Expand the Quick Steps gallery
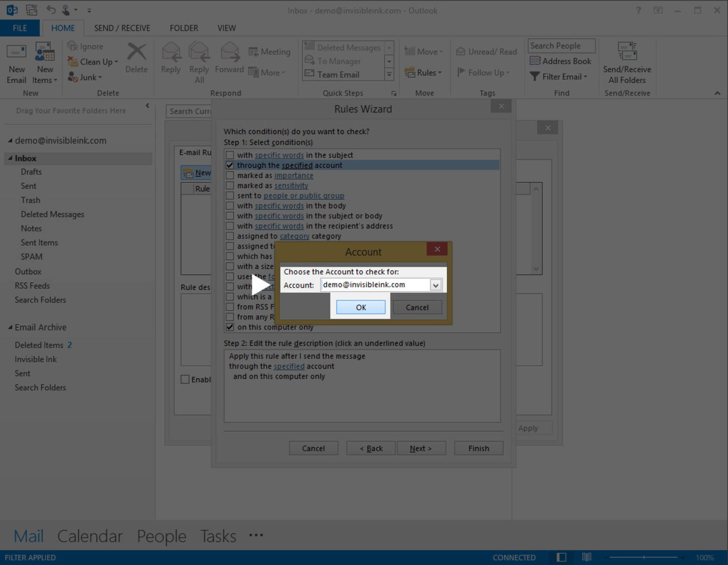Viewport: 728px width, 565px height. click(389, 74)
